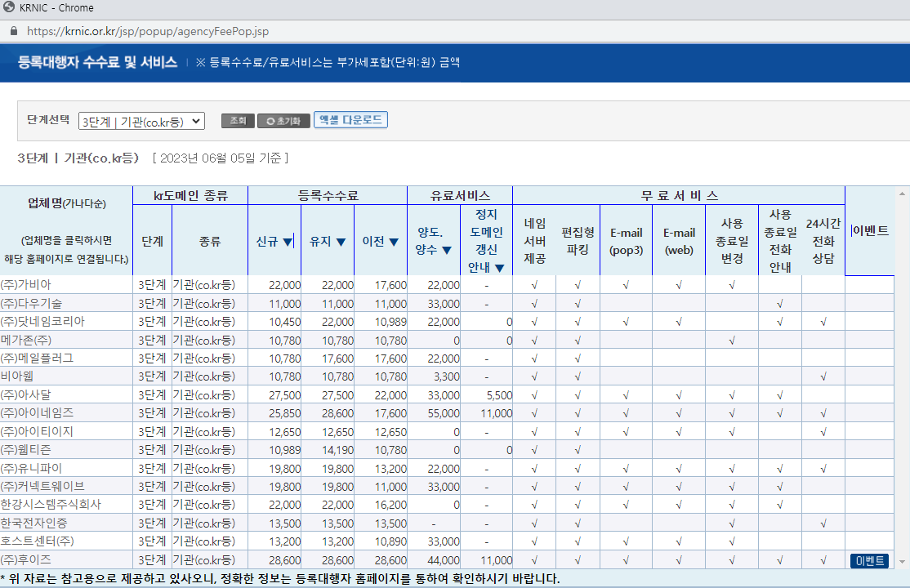Open (주)커넥트웨이브 registrar link
The height and width of the screenshot is (588, 910).
(x=42, y=487)
